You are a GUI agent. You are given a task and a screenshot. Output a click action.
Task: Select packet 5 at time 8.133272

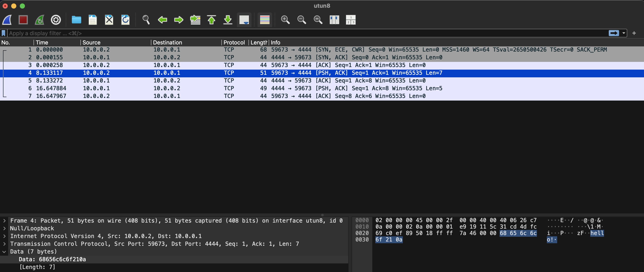[322, 81]
